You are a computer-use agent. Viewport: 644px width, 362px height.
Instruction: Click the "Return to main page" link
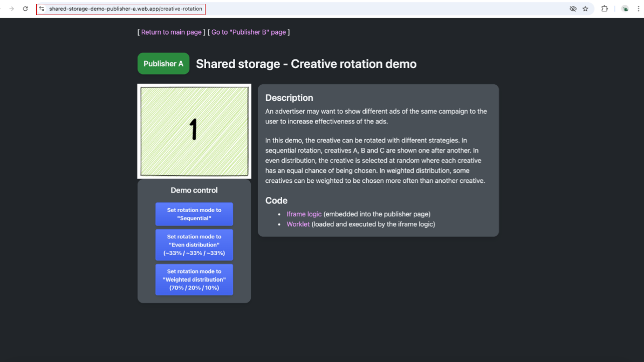coord(171,32)
